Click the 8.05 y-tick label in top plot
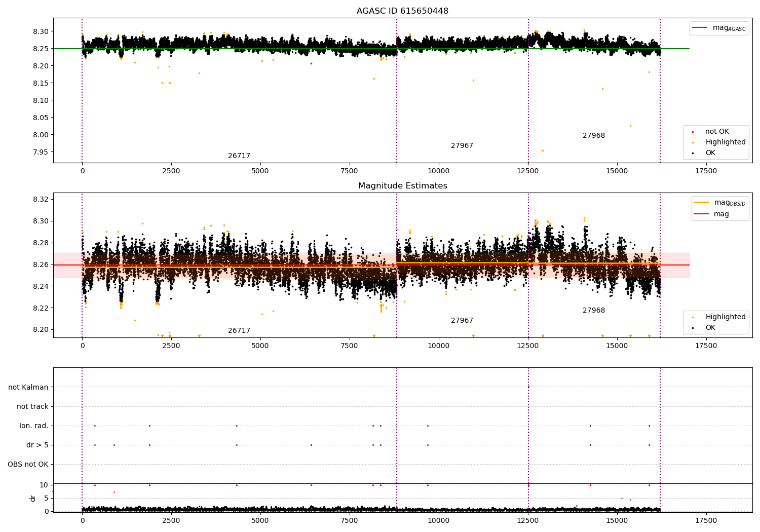This screenshot has width=760, height=532. (x=40, y=118)
